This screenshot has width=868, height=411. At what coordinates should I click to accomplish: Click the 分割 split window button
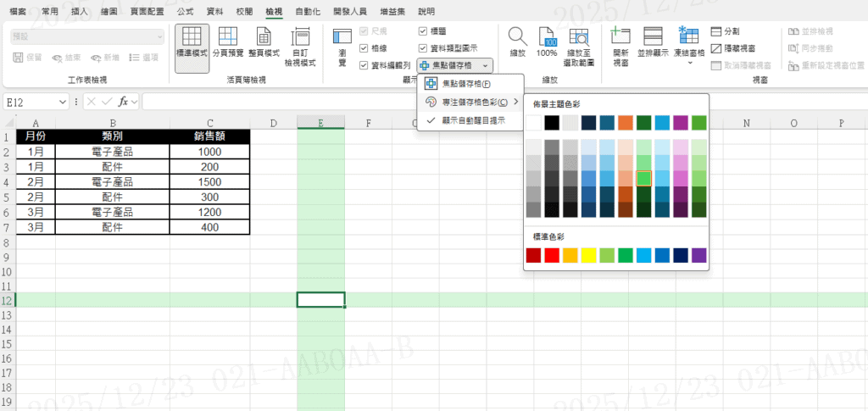coord(726,31)
